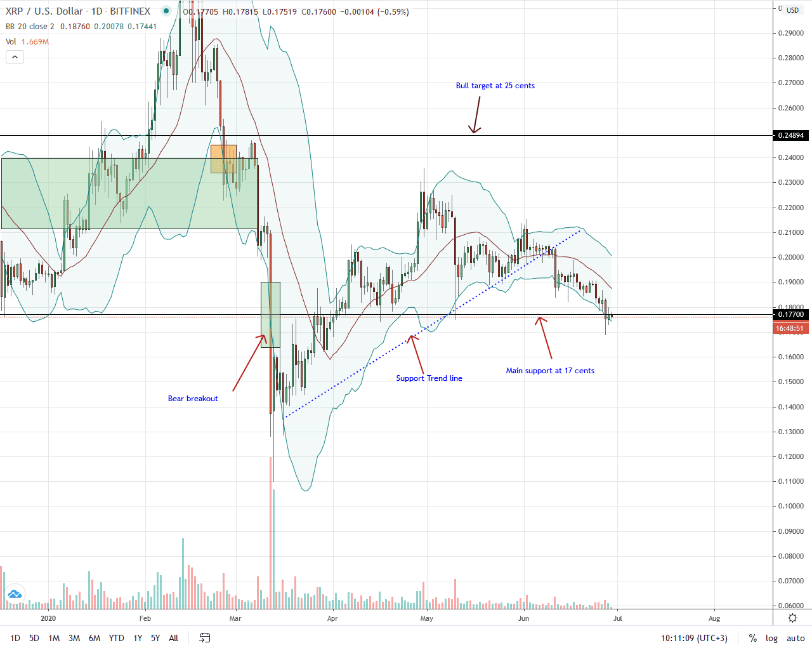Click the Apr label on time axis

332,618
